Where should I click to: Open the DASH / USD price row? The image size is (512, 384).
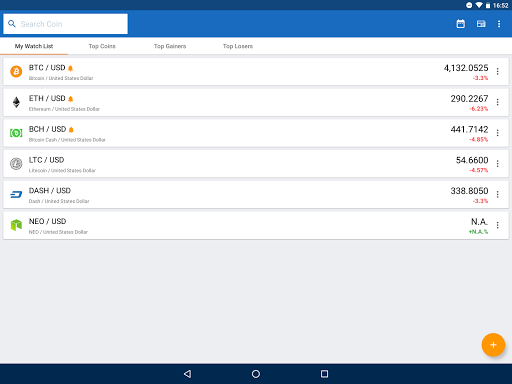(256, 195)
